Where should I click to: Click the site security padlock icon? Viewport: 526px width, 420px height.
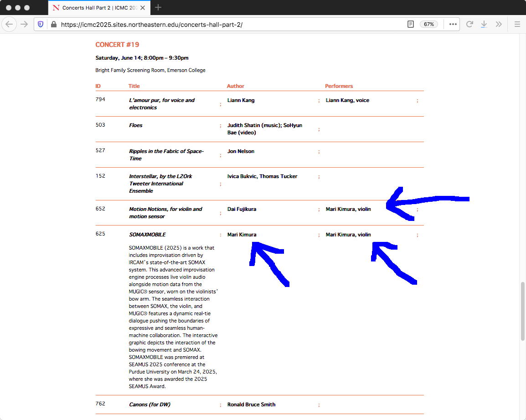[x=54, y=24]
